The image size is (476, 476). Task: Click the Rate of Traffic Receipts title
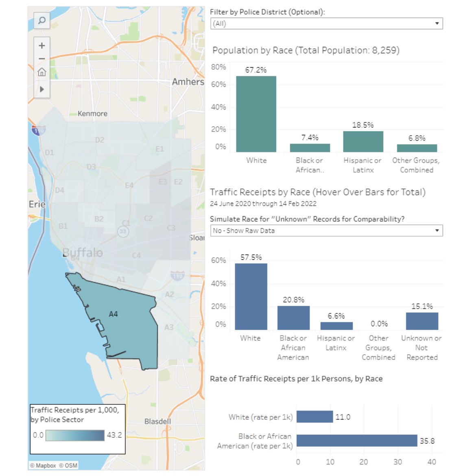click(296, 379)
